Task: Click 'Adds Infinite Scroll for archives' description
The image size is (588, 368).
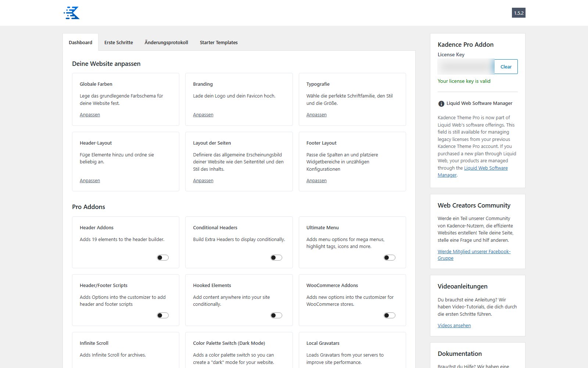Action: [113, 355]
